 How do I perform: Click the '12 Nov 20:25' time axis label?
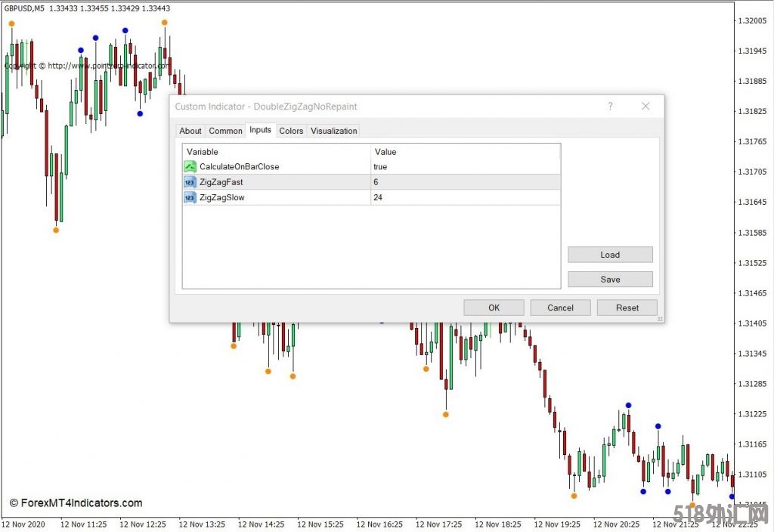click(x=616, y=524)
